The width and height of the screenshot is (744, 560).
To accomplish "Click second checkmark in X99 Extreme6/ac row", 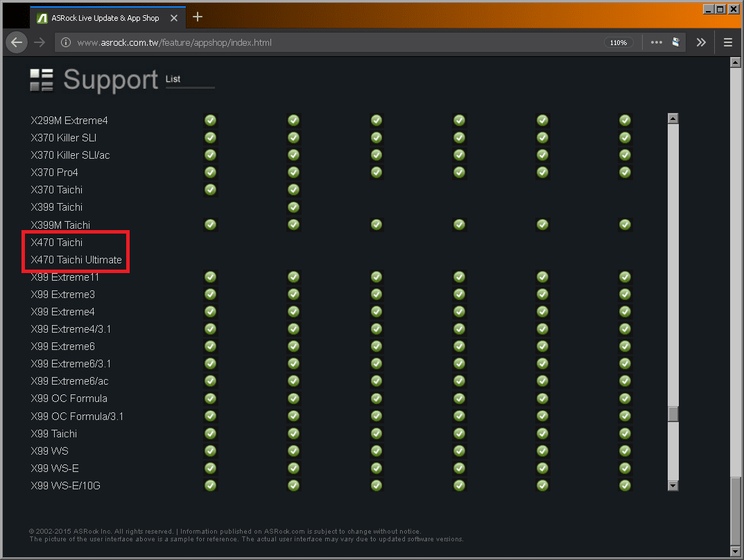I will [x=294, y=381].
